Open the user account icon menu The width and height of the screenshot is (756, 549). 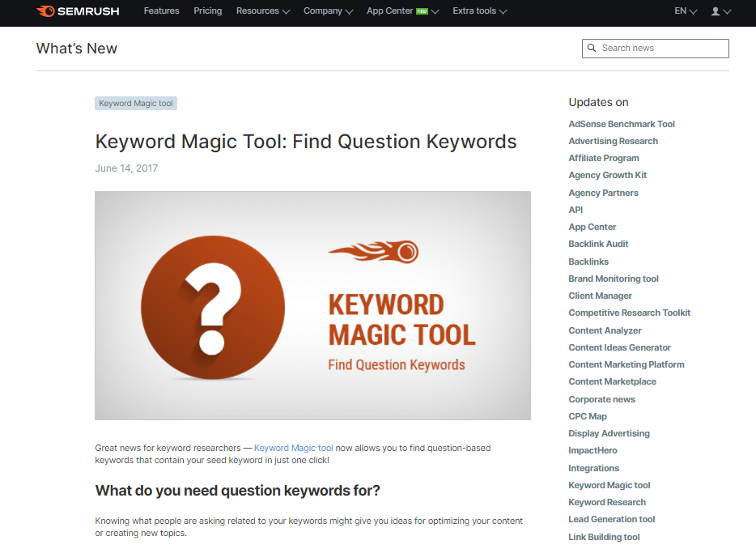tap(721, 11)
